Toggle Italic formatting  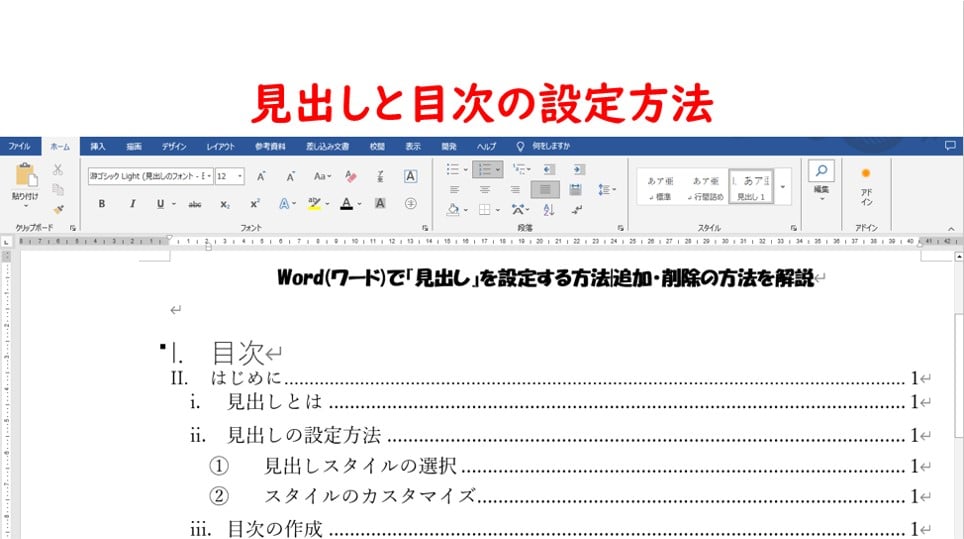[x=132, y=204]
